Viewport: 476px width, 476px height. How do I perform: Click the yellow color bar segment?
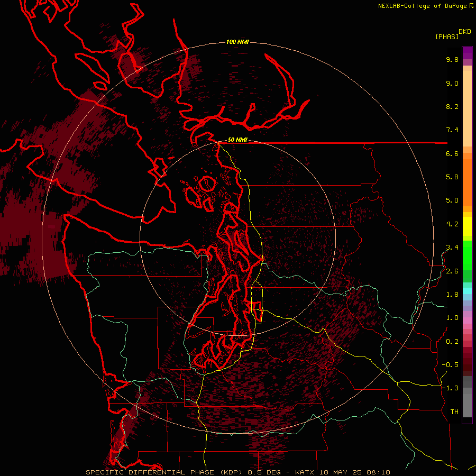point(467,226)
